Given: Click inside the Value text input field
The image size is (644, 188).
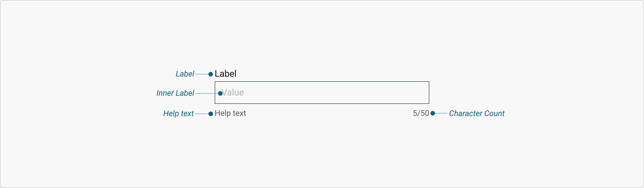Looking at the screenshot, I should click(x=322, y=93).
